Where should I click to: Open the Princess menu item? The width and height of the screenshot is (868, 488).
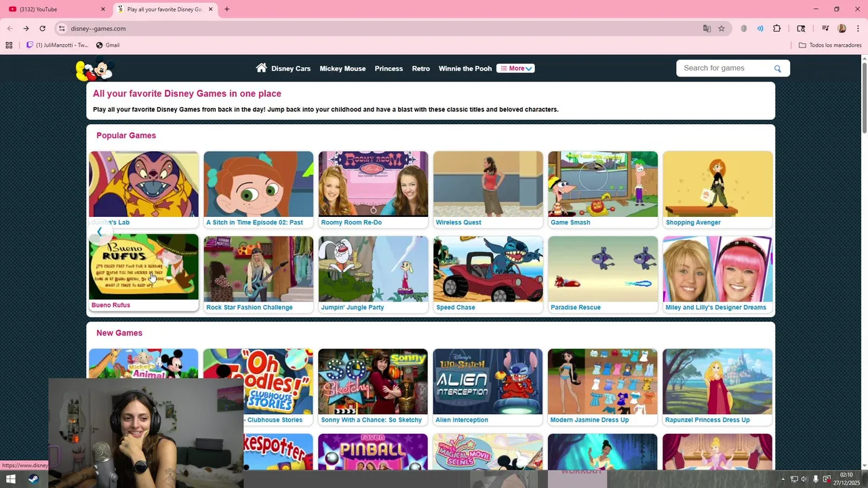tap(389, 68)
